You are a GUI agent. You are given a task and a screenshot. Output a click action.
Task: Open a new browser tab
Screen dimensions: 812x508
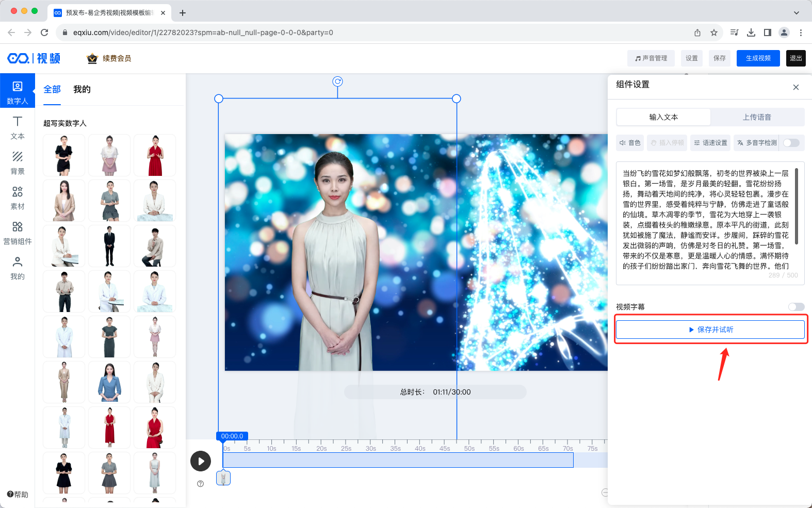coord(183,13)
